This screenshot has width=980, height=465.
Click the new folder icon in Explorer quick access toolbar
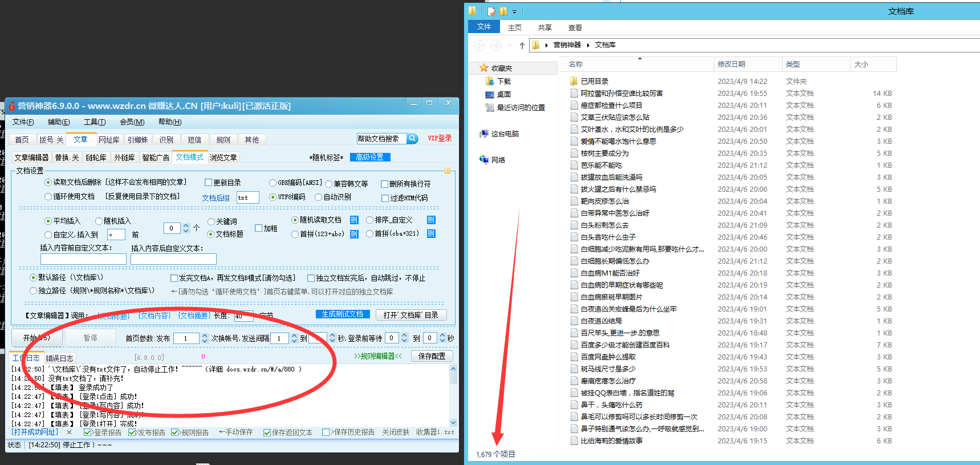[x=503, y=11]
